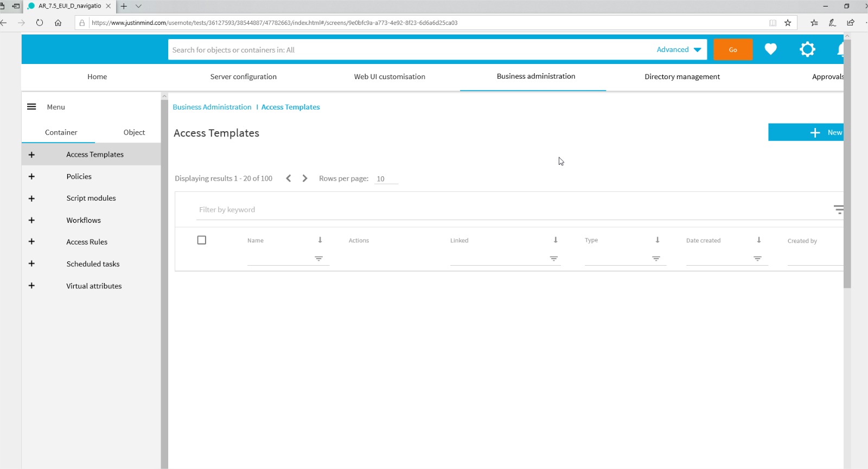Image resolution: width=868 pixels, height=469 pixels.
Task: Switch to the Object tab
Action: click(134, 132)
